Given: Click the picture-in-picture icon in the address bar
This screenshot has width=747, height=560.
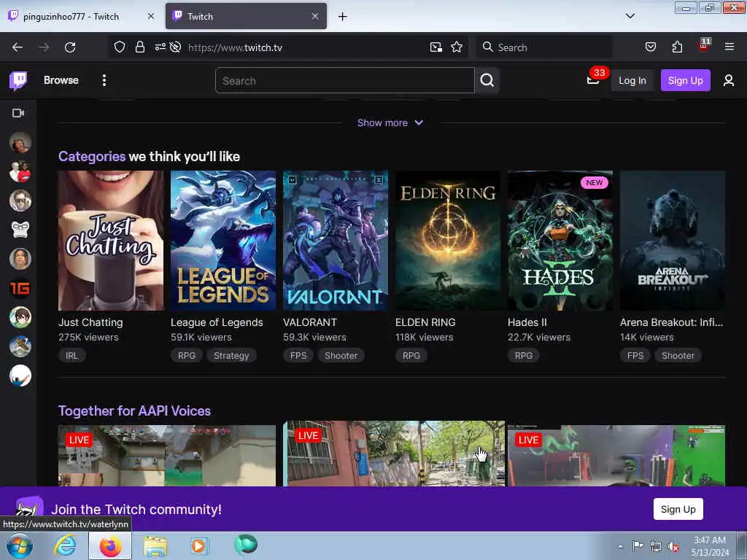Looking at the screenshot, I should pos(436,47).
